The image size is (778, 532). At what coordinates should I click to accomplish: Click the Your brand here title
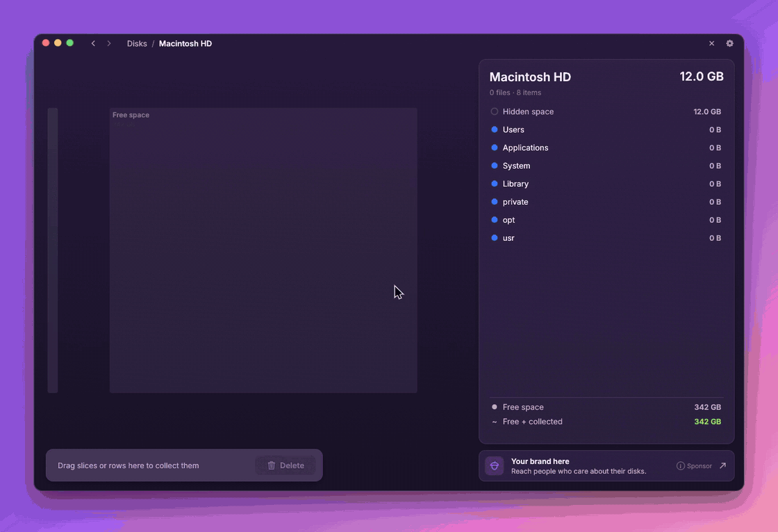coord(540,462)
